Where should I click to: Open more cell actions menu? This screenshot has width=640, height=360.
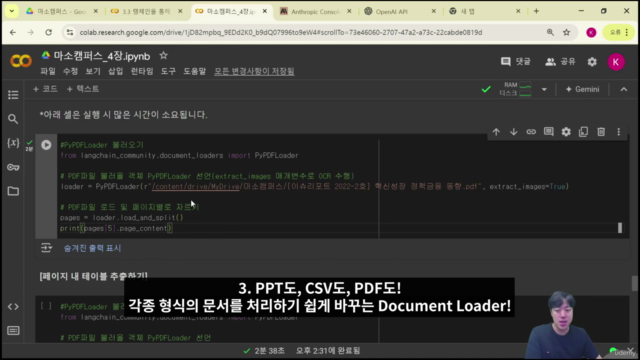(618, 132)
